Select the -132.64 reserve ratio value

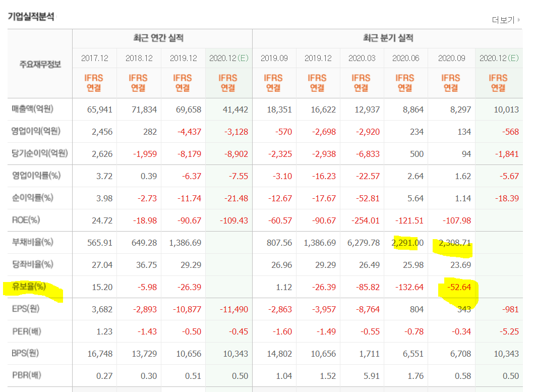click(409, 287)
